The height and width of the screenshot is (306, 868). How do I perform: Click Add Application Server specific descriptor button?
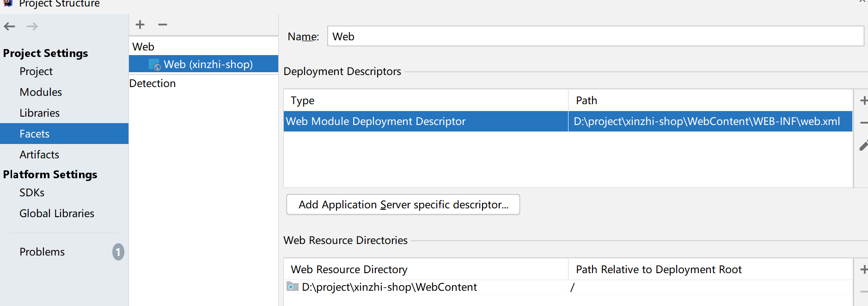[403, 205]
